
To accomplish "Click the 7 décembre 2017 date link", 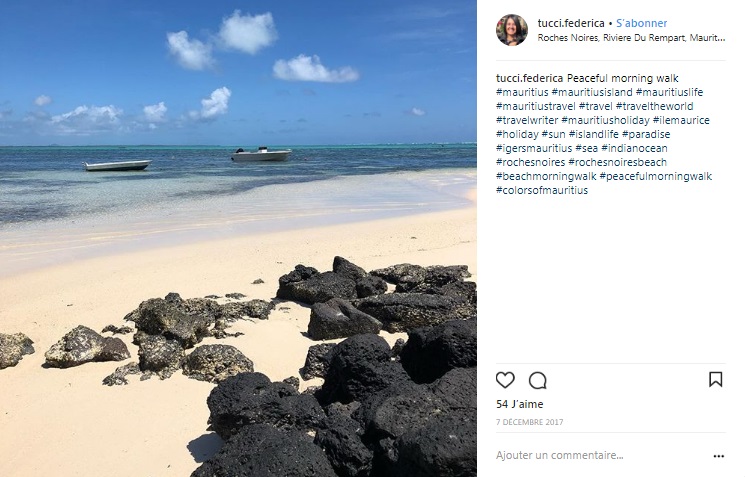I will click(529, 422).
